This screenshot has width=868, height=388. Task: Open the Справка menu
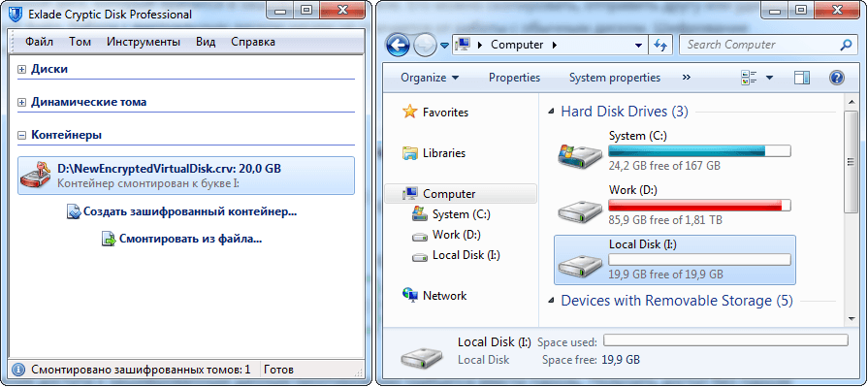[x=253, y=42]
